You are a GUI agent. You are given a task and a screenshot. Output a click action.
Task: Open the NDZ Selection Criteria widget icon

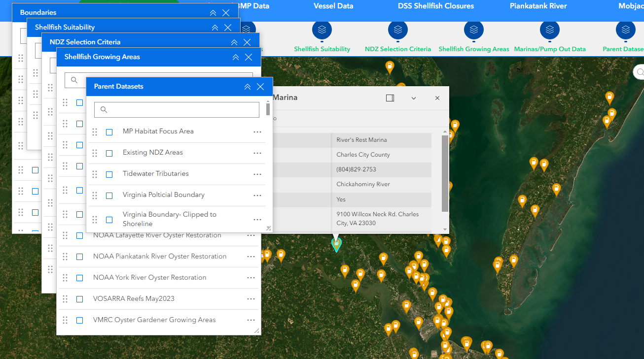pyautogui.click(x=397, y=31)
